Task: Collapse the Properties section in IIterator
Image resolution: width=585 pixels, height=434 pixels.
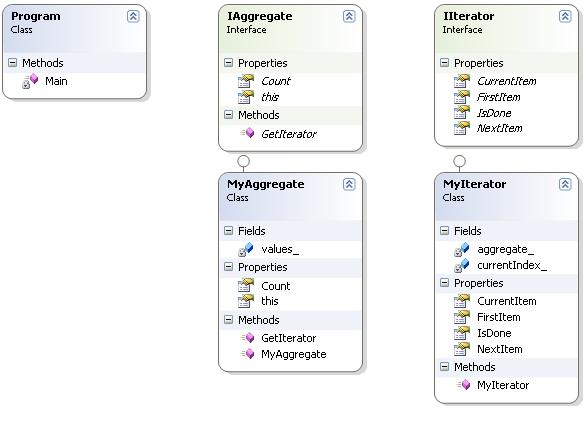Action: [x=444, y=62]
